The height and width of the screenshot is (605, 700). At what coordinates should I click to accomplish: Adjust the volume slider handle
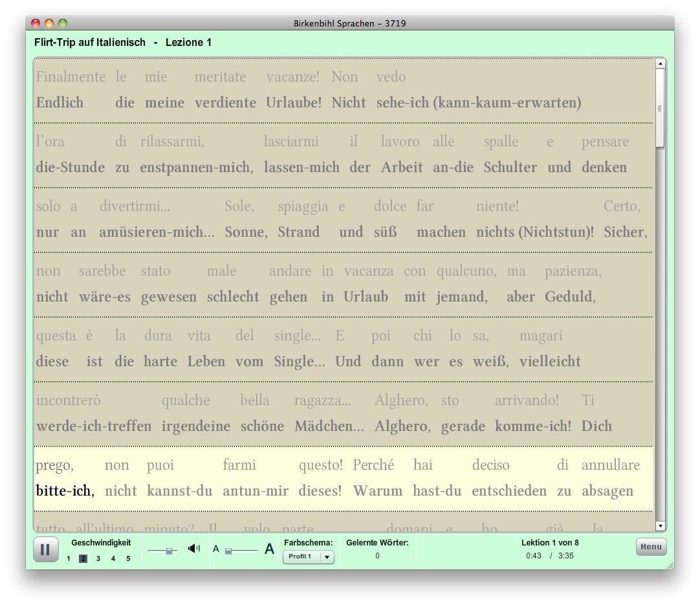[x=170, y=551]
